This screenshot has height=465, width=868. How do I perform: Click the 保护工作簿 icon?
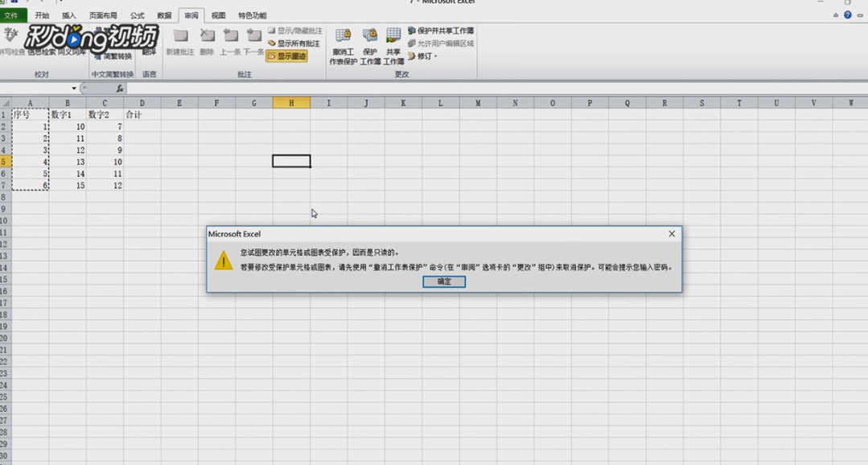370,47
